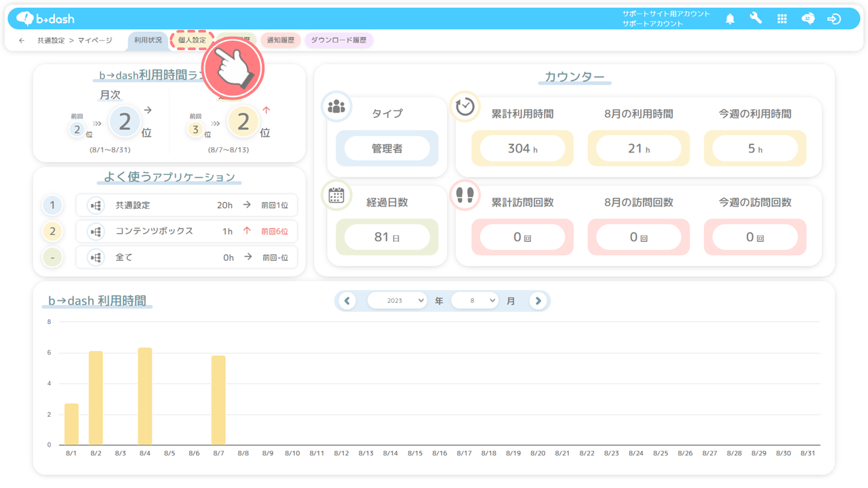Image resolution: width=868 pixels, height=488 pixels.
Task: Click the 81 日 elapsed days value
Action: [x=387, y=237]
